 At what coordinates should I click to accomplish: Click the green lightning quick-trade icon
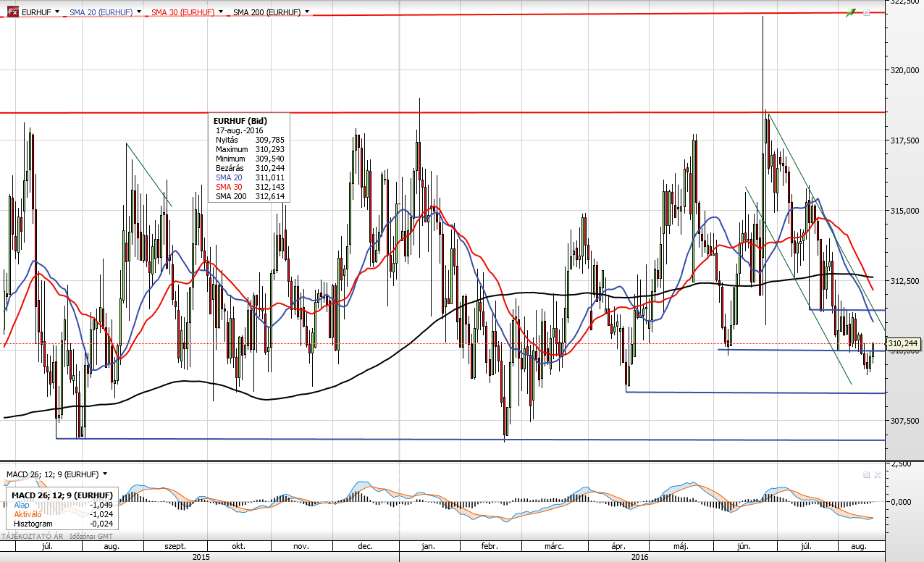coord(852,13)
